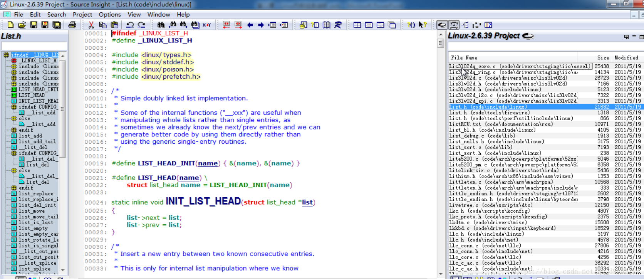Click the four-pane window layout icon
The width and height of the screenshot is (644, 279).
click(x=357, y=25)
